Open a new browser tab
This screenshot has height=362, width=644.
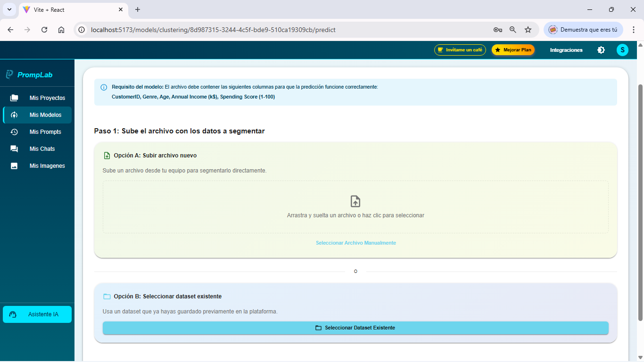point(138,9)
